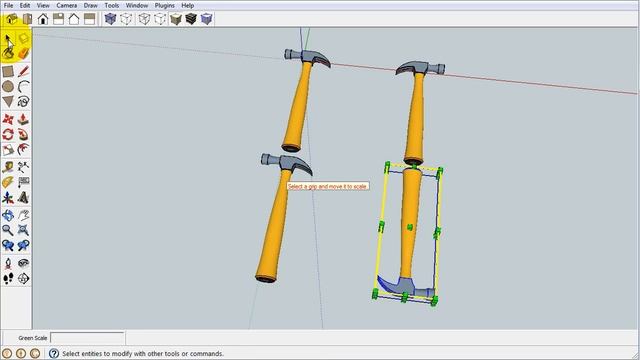The height and width of the screenshot is (360, 640).
Task: Click the third circular status bar icon
Action: pyautogui.click(x=35, y=353)
